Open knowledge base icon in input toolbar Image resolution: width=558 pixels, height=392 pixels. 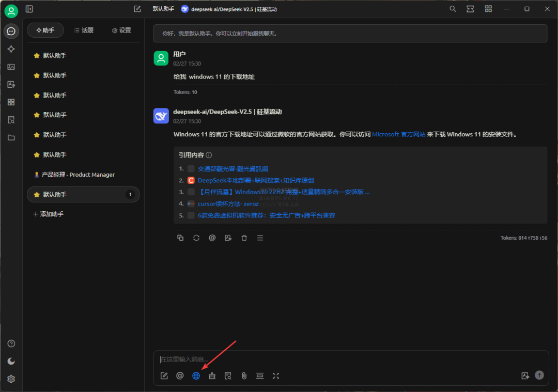click(x=228, y=375)
